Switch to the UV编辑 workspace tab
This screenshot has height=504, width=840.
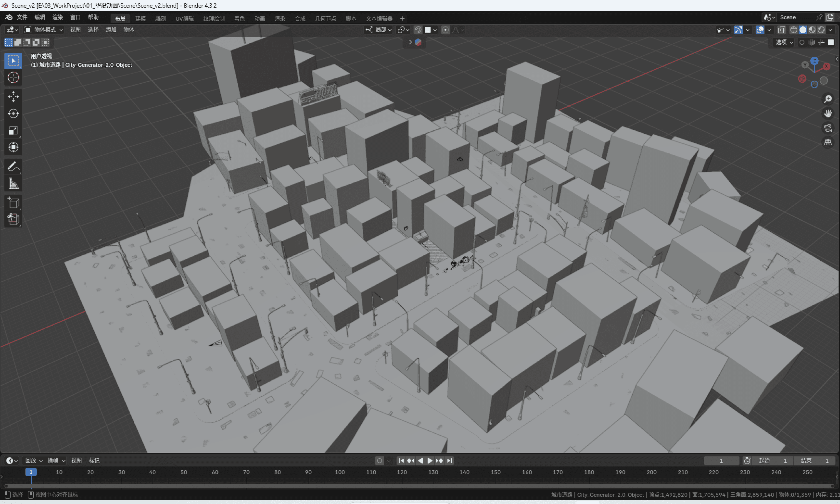[185, 18]
